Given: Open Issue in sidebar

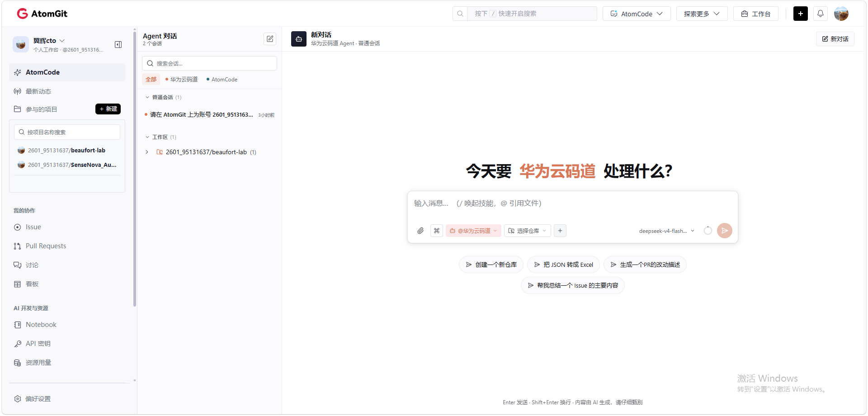Looking at the screenshot, I should pyautogui.click(x=67, y=227).
